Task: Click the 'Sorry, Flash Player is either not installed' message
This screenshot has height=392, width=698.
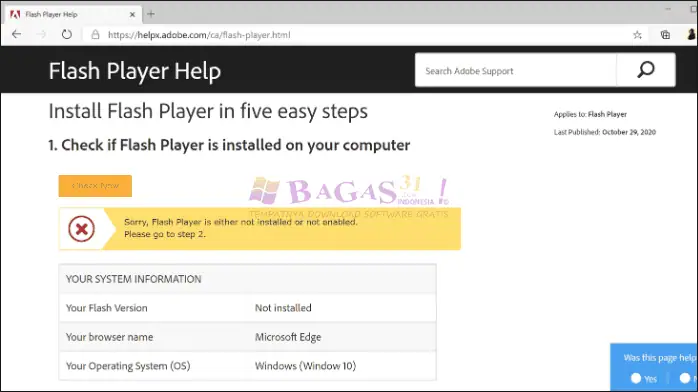Action: [x=241, y=222]
